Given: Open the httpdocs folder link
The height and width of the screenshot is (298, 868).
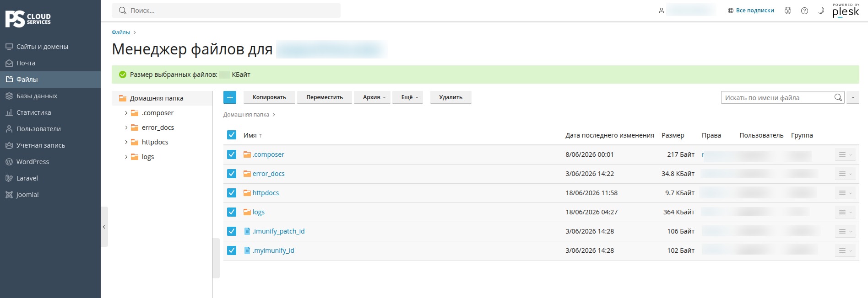Looking at the screenshot, I should [266, 193].
